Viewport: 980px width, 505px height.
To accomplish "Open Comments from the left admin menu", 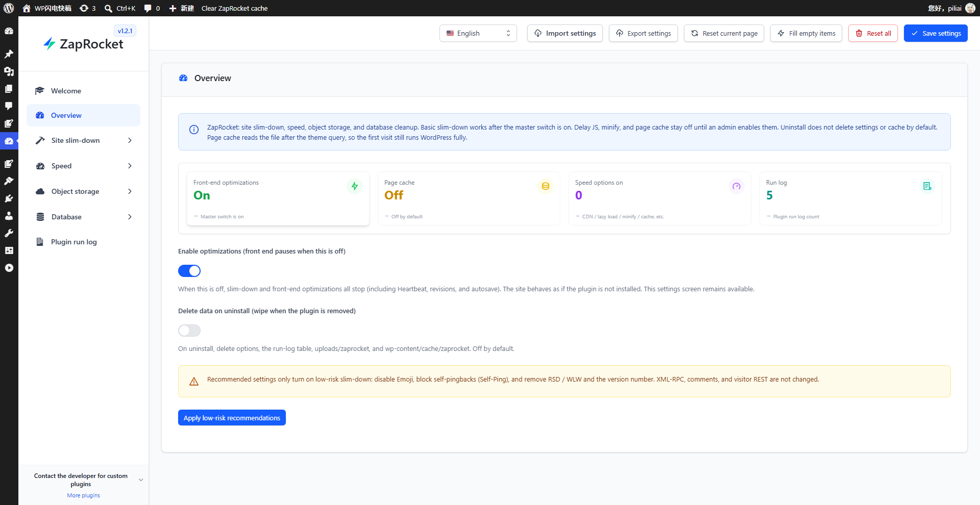I will tap(9, 106).
